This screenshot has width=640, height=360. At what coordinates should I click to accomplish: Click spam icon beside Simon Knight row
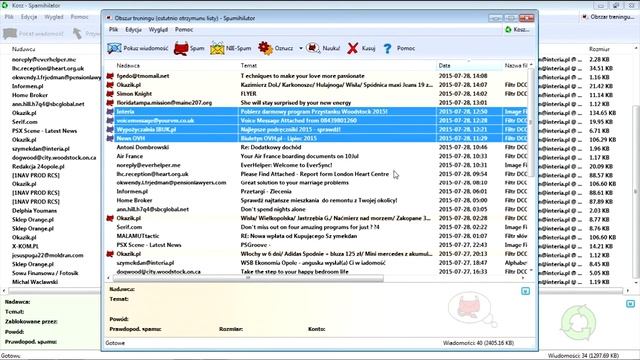pyautogui.click(x=110, y=94)
